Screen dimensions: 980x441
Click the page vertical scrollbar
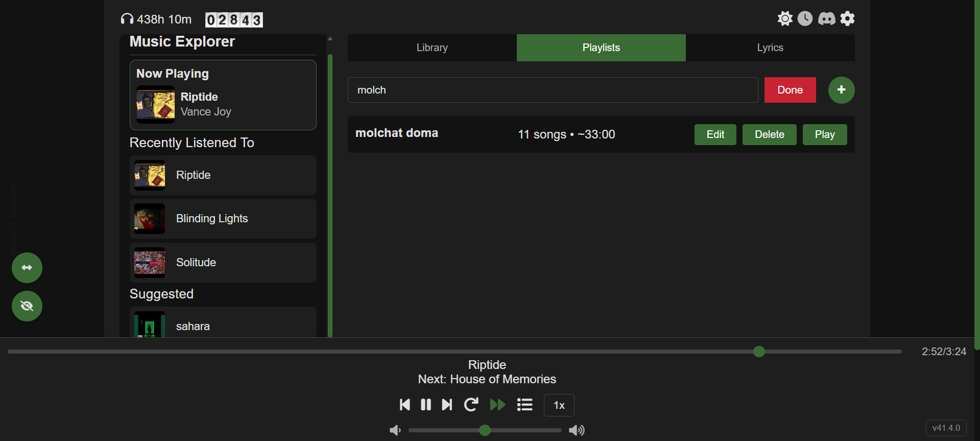coord(977,175)
